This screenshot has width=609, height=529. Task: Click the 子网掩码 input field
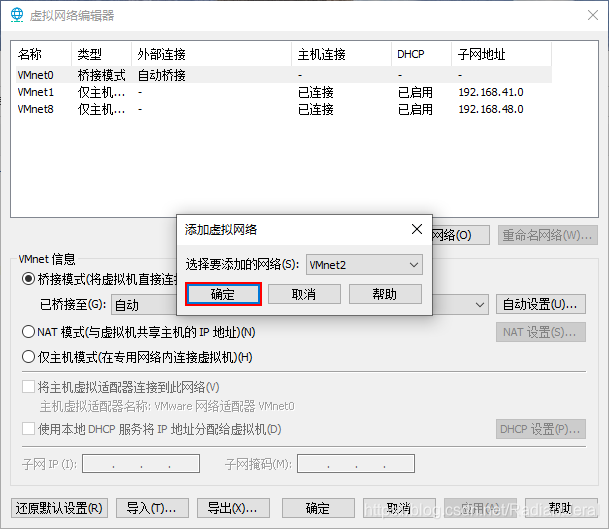(356, 463)
